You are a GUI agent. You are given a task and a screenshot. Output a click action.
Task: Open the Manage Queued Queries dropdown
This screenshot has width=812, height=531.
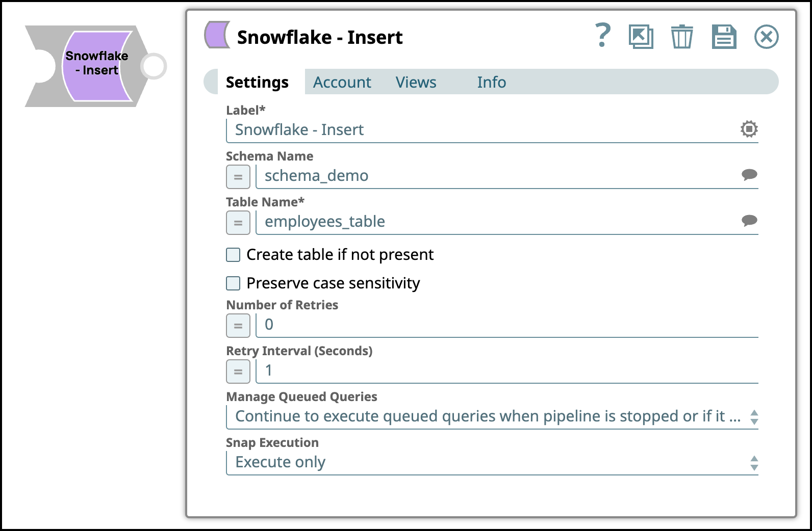754,416
